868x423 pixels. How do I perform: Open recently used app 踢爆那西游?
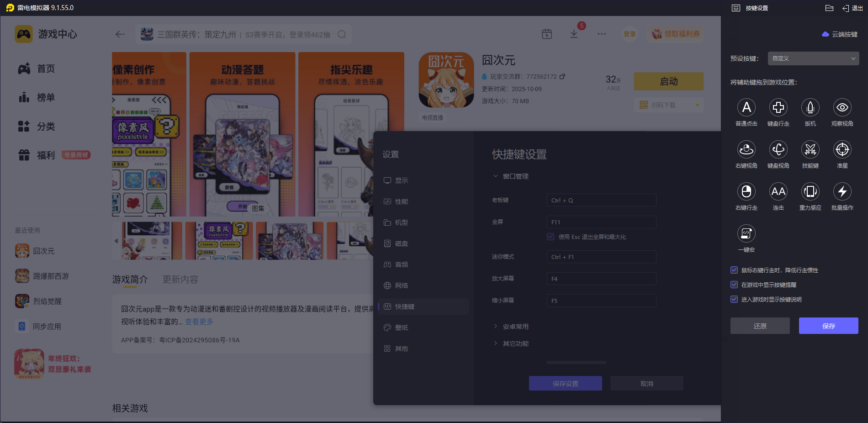(42, 276)
